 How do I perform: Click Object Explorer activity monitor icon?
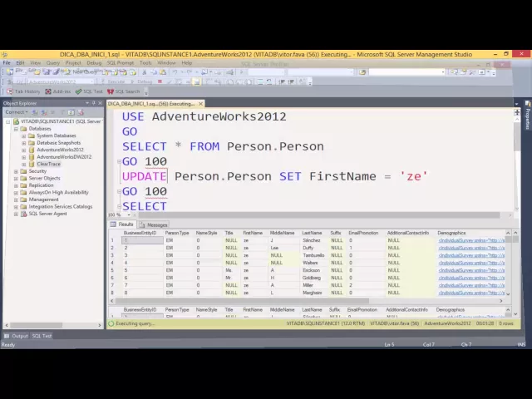coord(81,112)
